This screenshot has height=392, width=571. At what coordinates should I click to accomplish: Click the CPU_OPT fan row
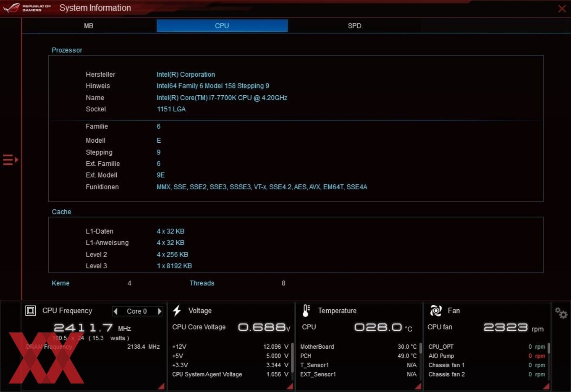point(487,347)
